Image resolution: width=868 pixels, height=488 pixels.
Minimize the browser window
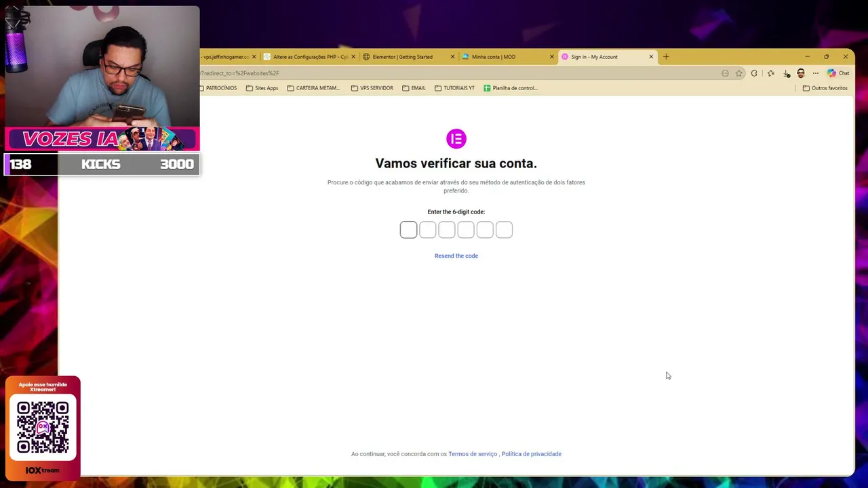click(x=807, y=57)
